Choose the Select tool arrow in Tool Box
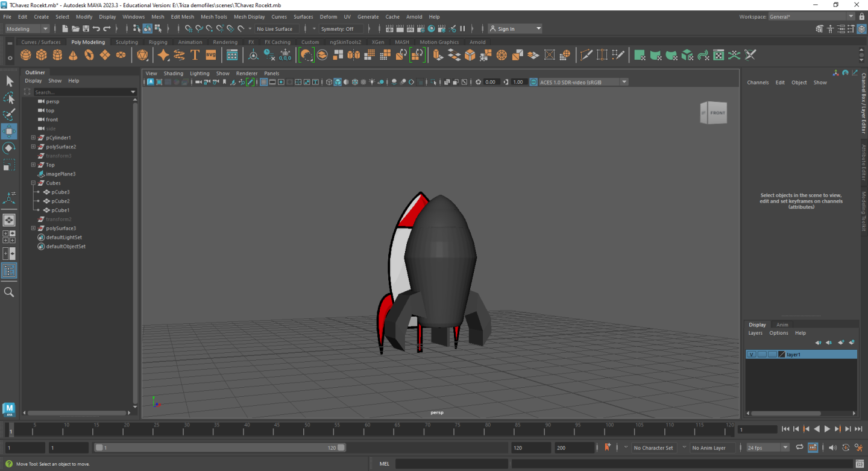 9,81
